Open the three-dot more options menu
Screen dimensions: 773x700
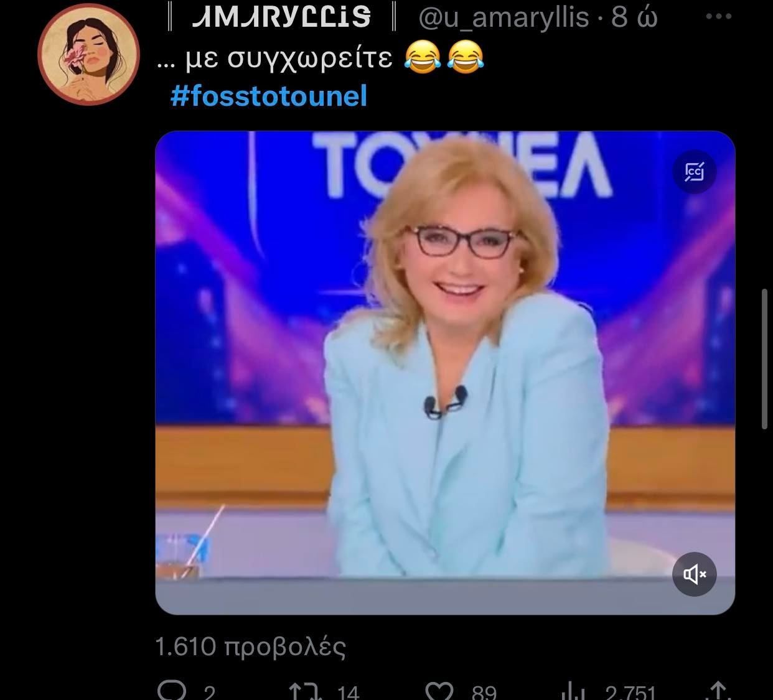[719, 17]
